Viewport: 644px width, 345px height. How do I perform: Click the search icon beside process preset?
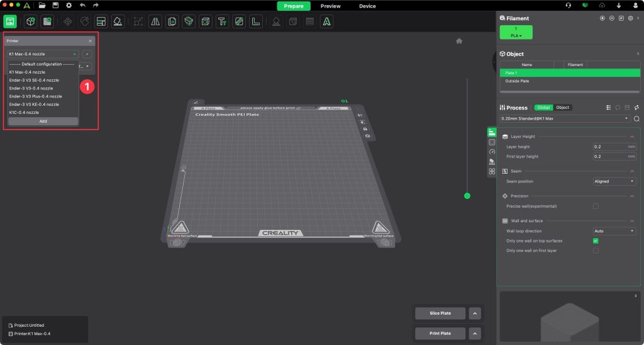636,118
